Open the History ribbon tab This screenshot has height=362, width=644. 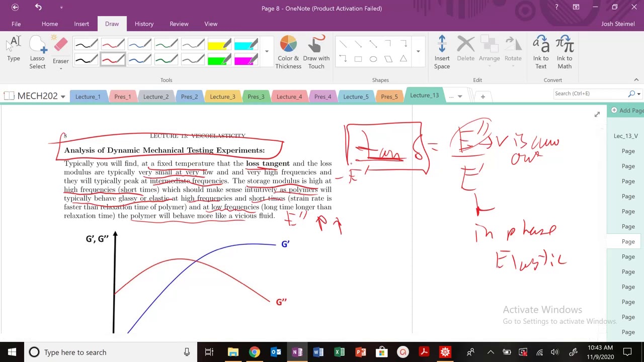pyautogui.click(x=144, y=24)
